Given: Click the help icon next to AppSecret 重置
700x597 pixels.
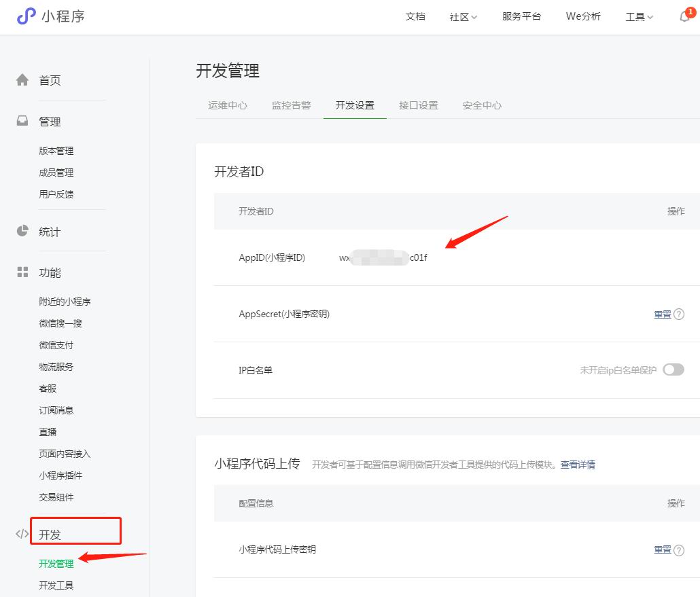Looking at the screenshot, I should [678, 314].
